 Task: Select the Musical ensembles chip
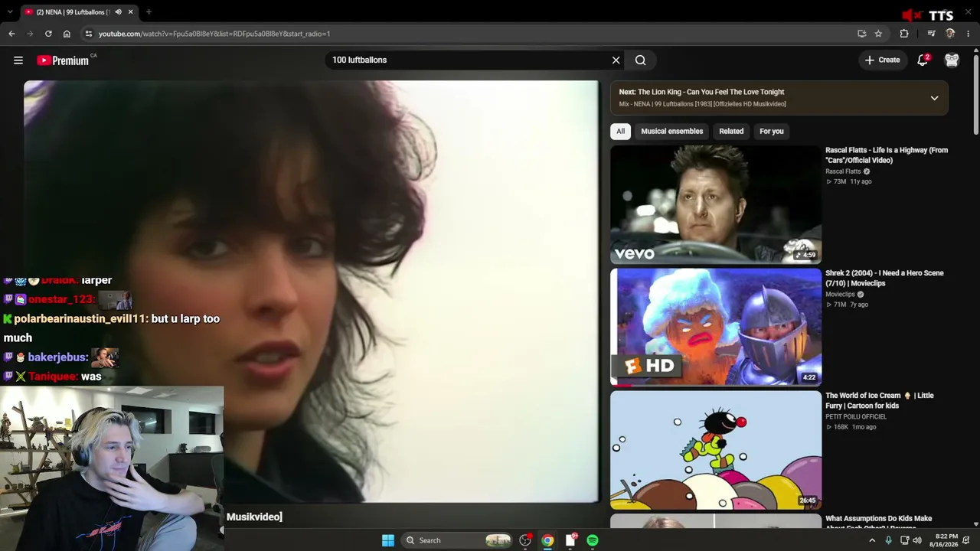pyautogui.click(x=671, y=132)
